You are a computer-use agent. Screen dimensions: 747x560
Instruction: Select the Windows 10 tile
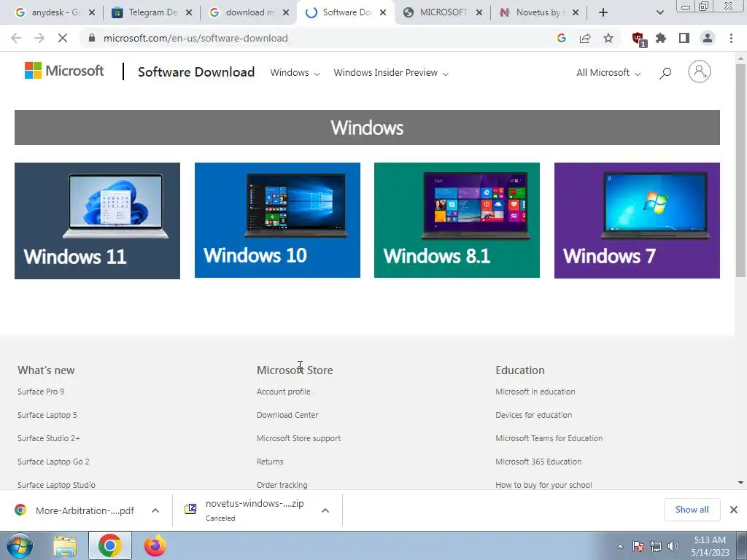(x=277, y=220)
